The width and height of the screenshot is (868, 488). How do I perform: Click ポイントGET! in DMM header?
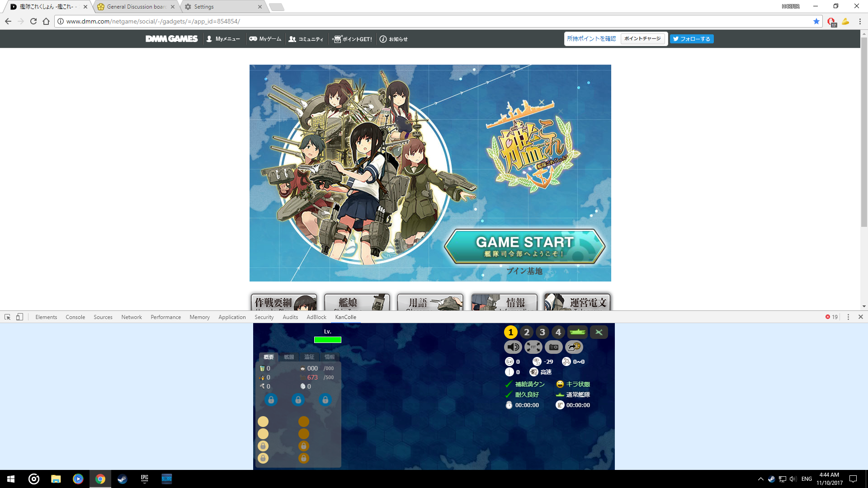(352, 39)
